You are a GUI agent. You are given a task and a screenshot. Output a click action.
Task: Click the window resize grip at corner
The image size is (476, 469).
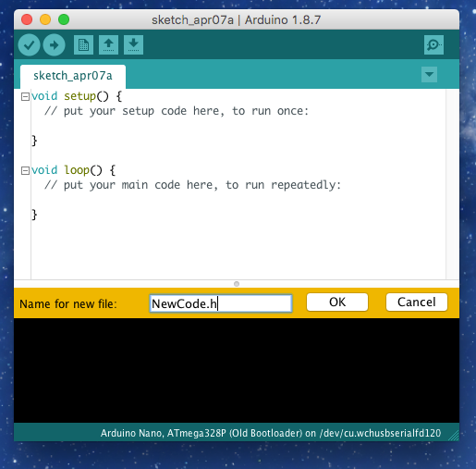[x=454, y=435]
